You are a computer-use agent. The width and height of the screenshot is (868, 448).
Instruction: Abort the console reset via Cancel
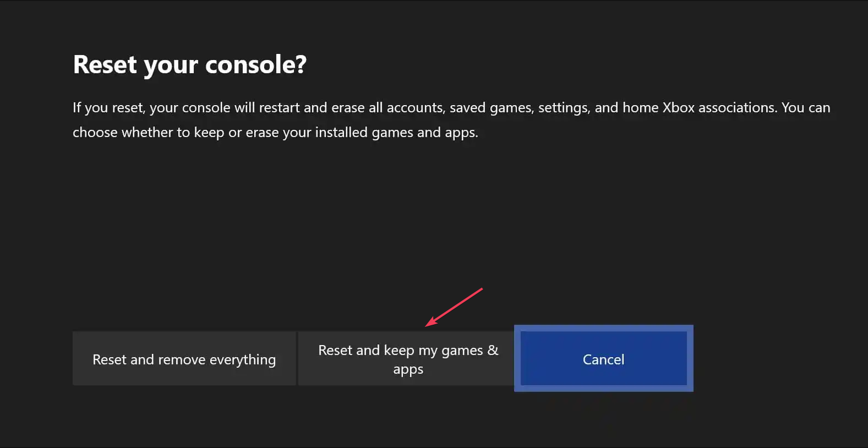(x=604, y=359)
